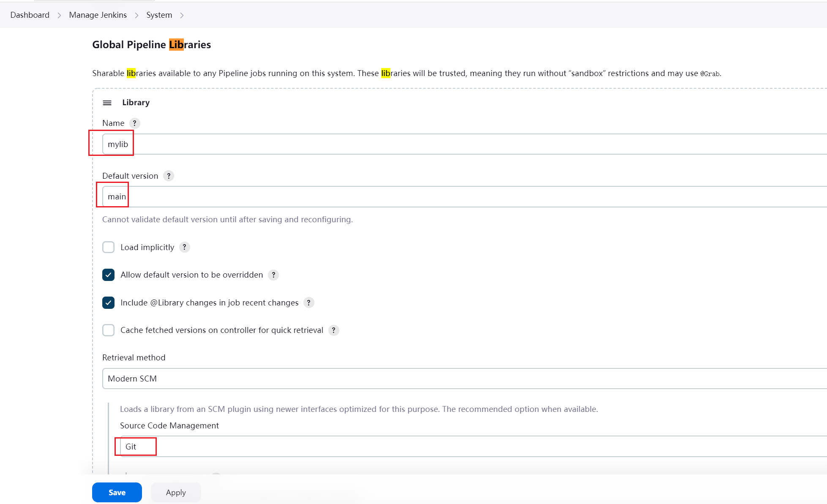Open help for Default version

pyautogui.click(x=169, y=176)
